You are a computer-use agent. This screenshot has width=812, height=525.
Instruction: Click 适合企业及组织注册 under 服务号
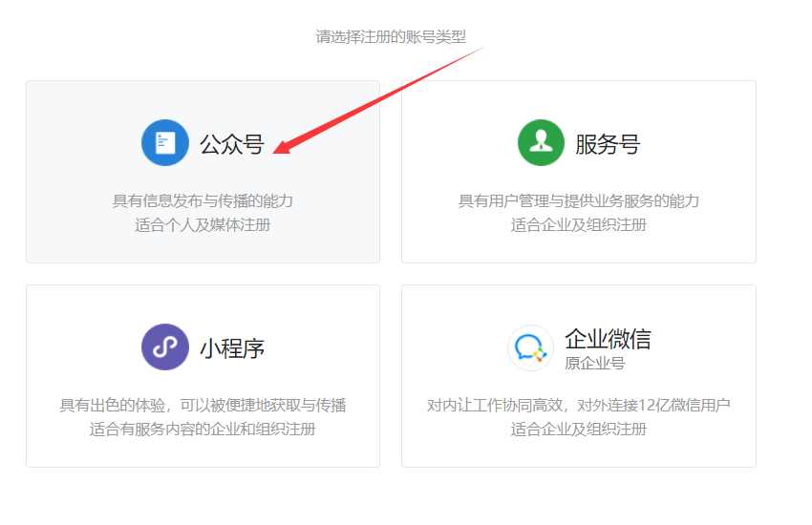tap(579, 225)
